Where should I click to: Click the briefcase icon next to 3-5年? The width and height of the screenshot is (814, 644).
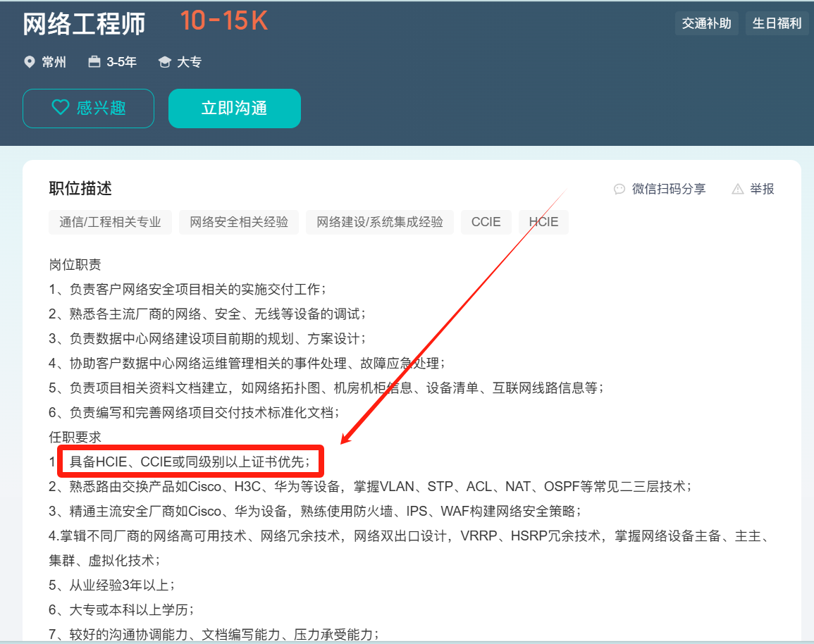pyautogui.click(x=94, y=62)
